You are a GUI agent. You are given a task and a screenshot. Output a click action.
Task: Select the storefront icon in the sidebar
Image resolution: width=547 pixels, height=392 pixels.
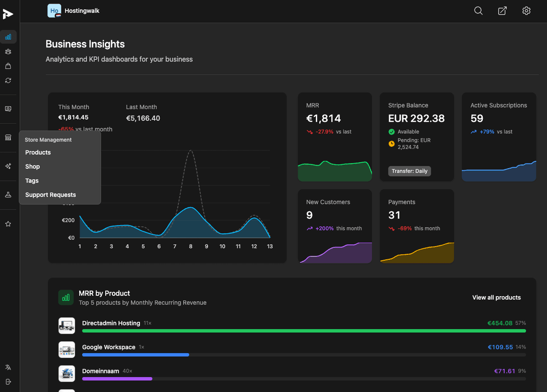point(8,137)
